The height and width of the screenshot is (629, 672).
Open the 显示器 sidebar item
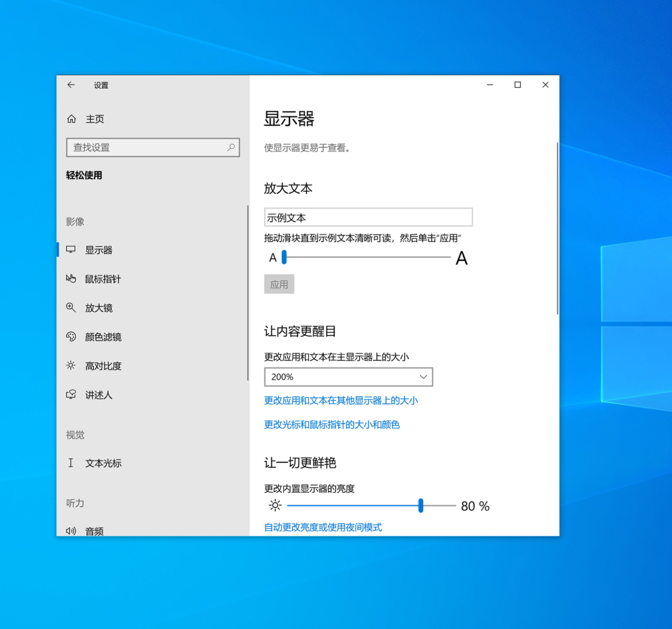[152, 250]
